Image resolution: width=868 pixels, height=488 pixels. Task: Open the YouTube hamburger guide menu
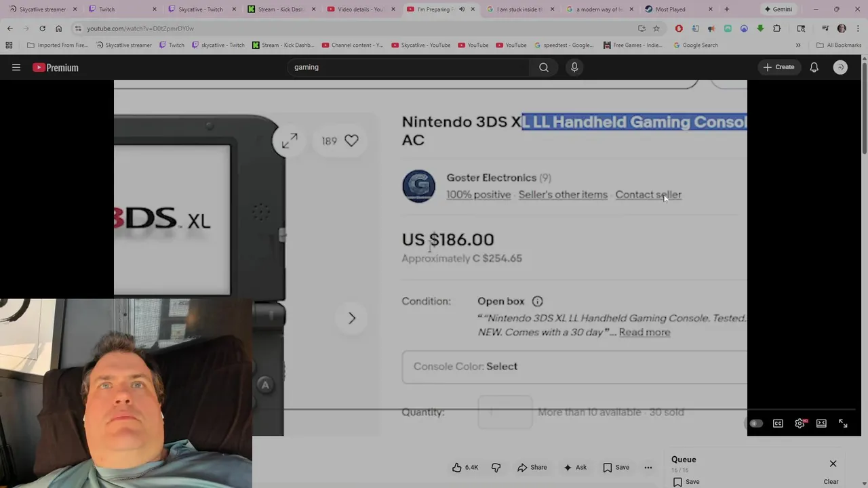point(16,67)
